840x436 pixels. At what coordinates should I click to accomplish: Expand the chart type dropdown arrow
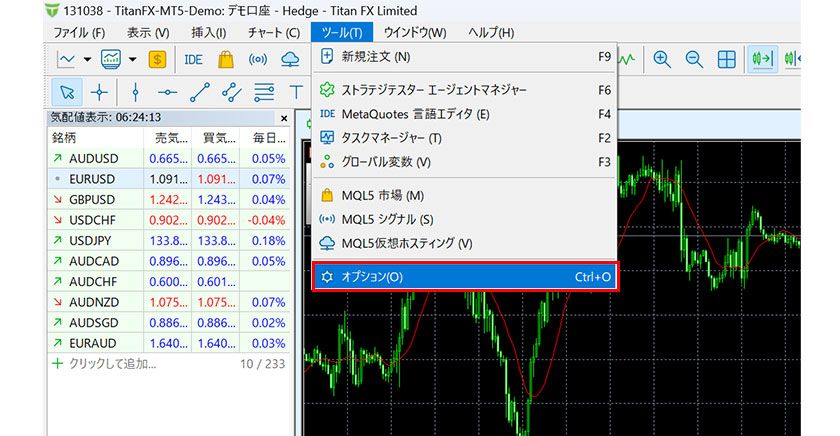(x=87, y=59)
